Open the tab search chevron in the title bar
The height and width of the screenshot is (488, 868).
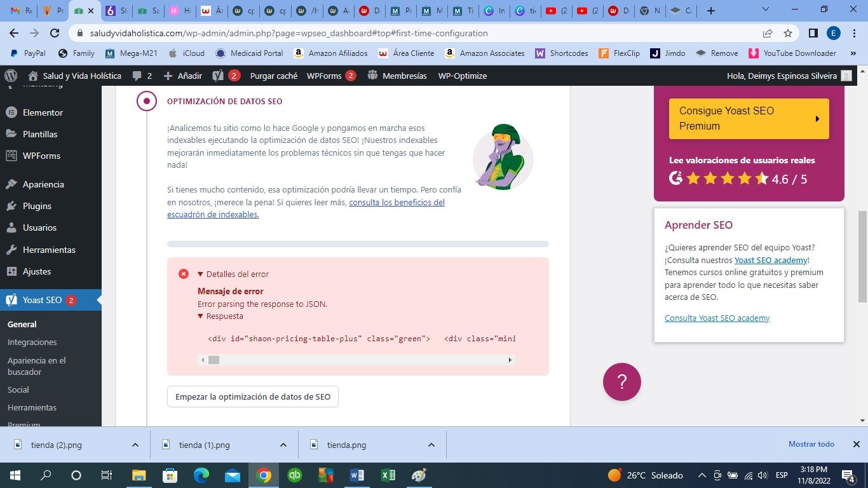[x=766, y=10]
